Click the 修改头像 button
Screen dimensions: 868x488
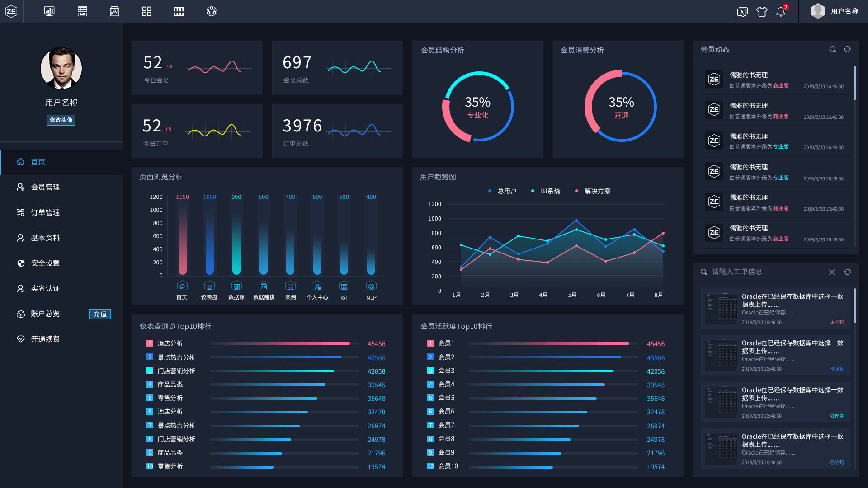point(61,120)
